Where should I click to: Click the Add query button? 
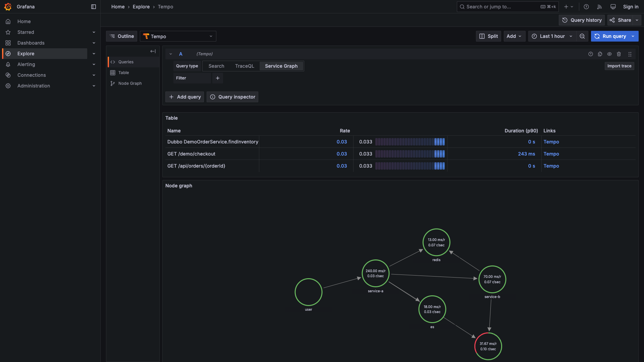click(184, 97)
